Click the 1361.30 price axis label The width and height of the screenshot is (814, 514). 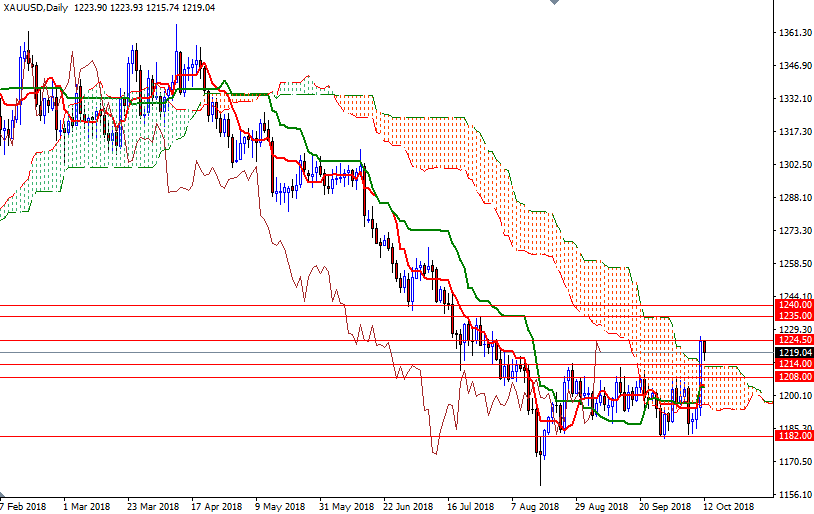793,33
